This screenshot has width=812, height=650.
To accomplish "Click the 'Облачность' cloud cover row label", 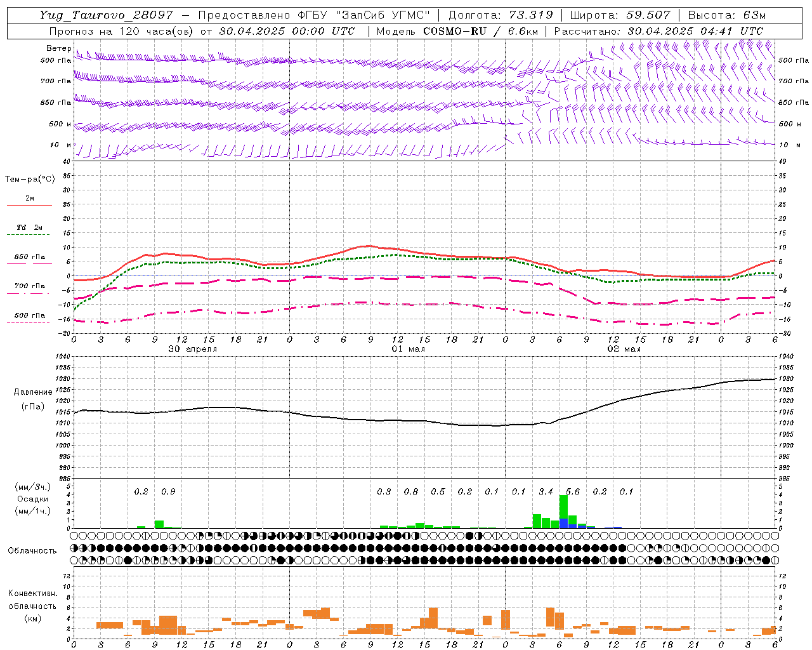I will (x=32, y=551).
